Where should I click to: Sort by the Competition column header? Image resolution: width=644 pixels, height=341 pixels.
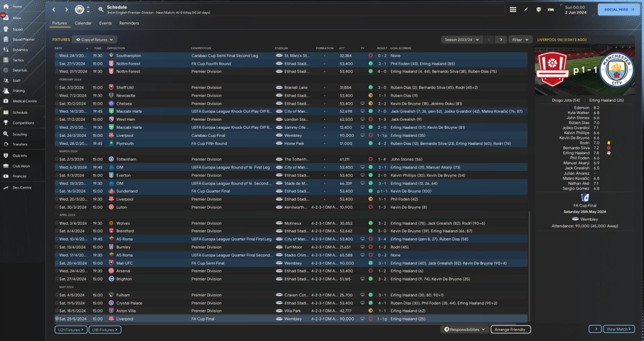(x=201, y=48)
